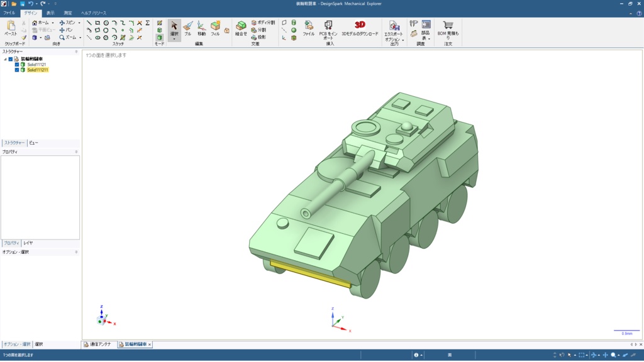644x362 pixels.
Task: Switch to the 測定 ribbon tab
Action: point(68,13)
